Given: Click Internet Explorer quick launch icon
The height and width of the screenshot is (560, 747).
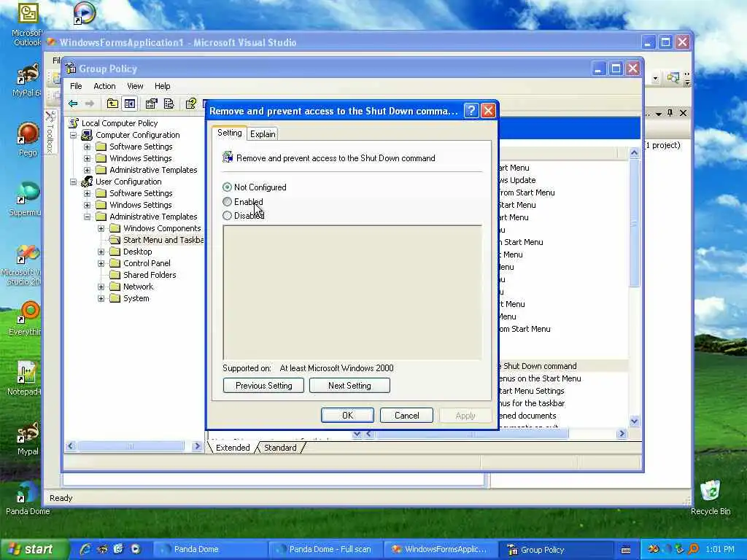Looking at the screenshot, I should 86,549.
